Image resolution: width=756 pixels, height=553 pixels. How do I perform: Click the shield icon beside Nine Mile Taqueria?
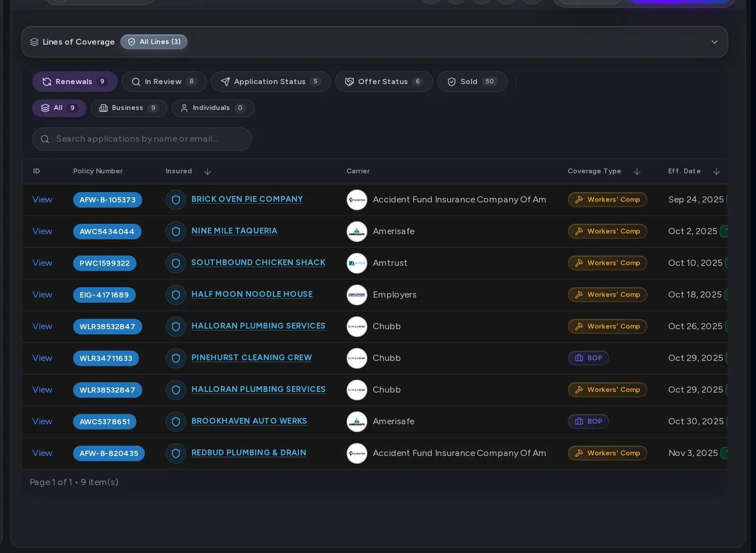[x=176, y=232]
